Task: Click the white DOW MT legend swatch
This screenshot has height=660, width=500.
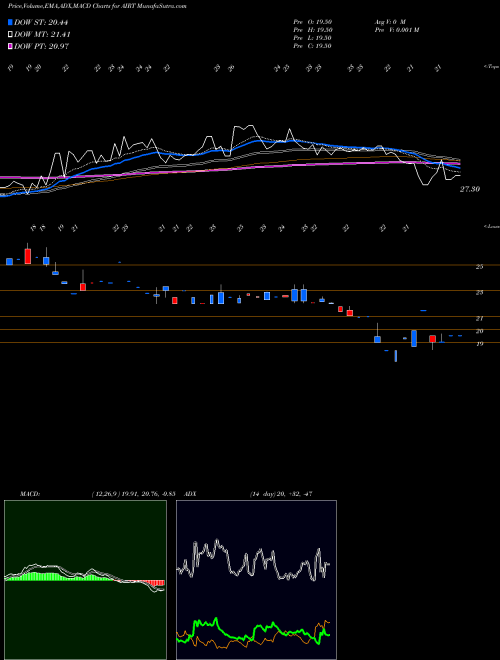Action: click(10, 35)
